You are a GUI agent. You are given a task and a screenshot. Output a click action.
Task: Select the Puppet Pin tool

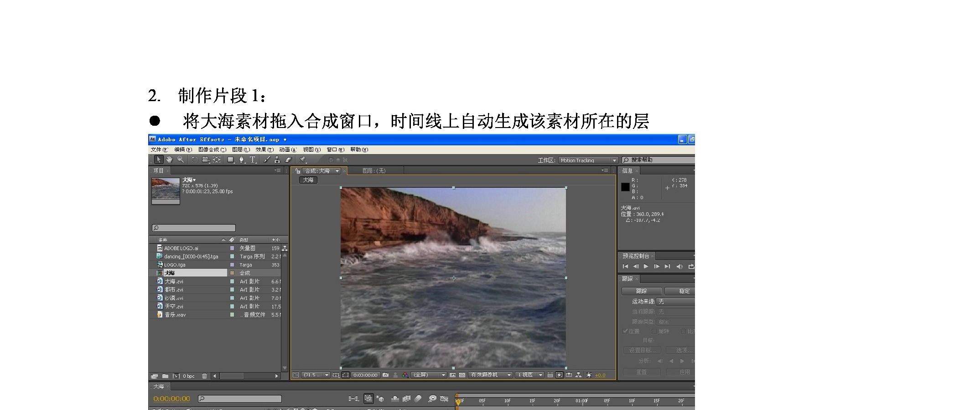(302, 159)
